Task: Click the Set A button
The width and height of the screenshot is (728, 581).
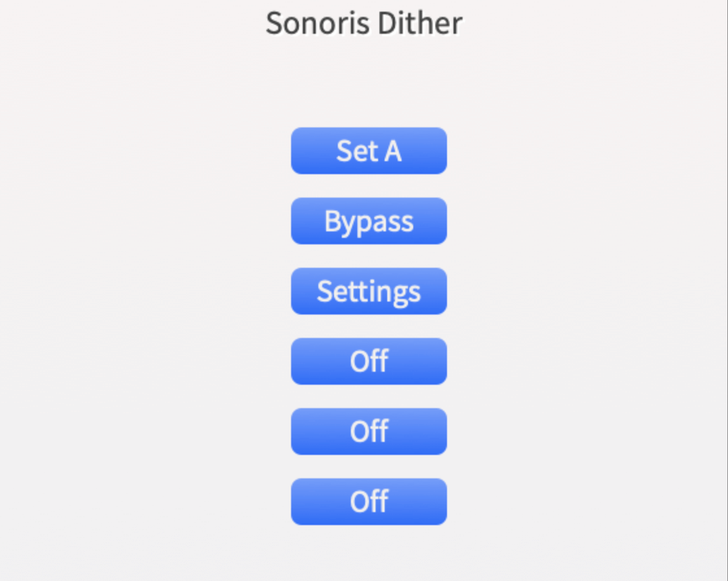Action: pyautogui.click(x=369, y=151)
